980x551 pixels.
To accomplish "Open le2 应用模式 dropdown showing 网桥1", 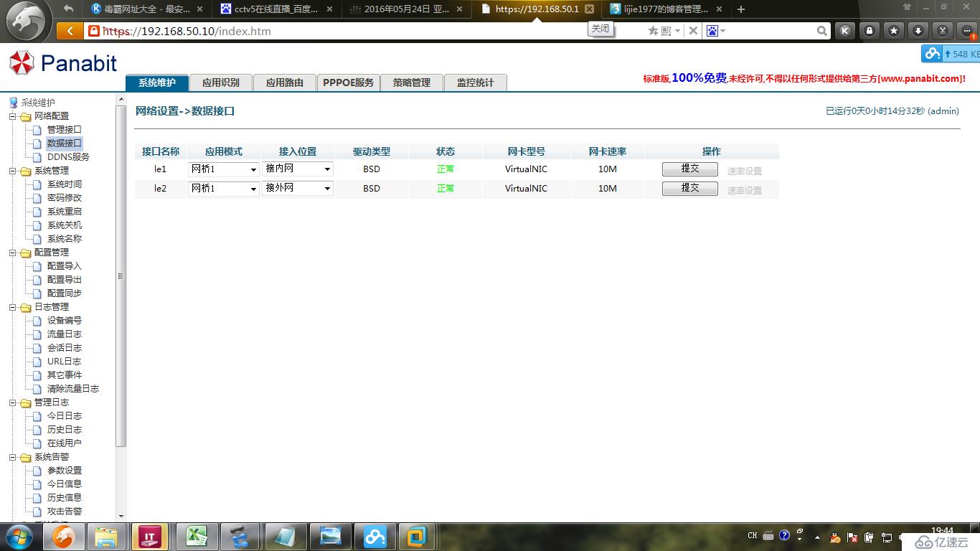I will pos(223,189).
